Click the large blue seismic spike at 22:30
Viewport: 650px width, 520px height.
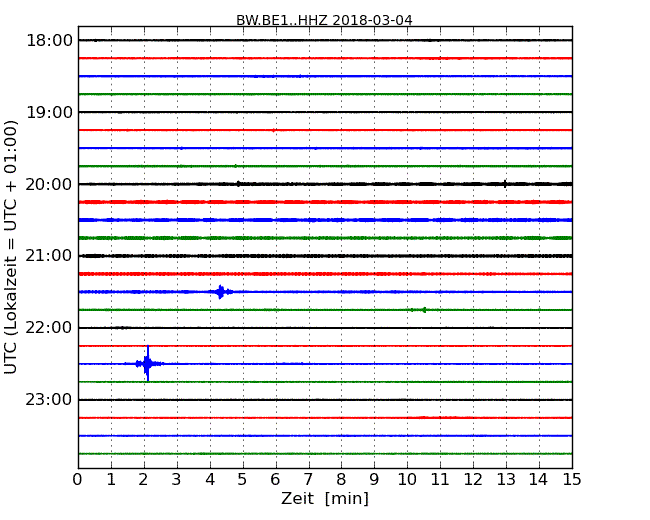point(148,364)
